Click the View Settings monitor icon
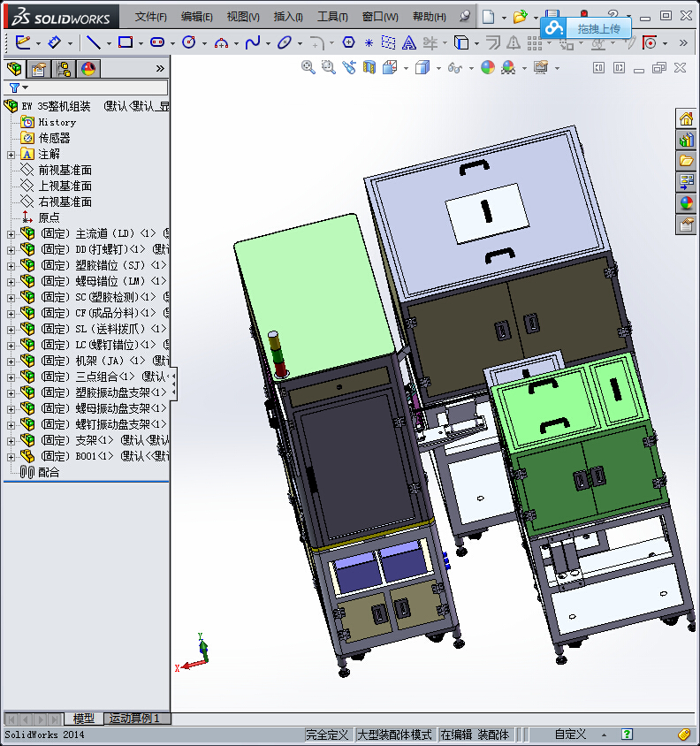 [541, 67]
